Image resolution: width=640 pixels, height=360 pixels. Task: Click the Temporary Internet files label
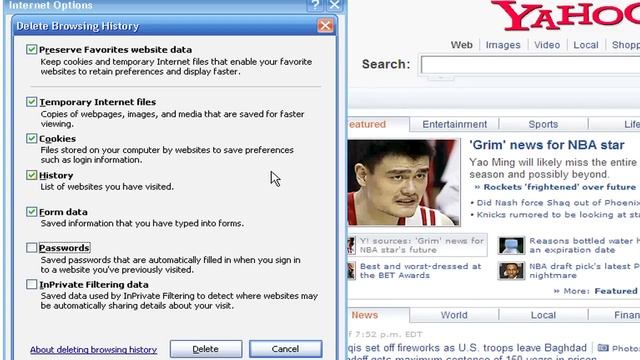pos(98,102)
